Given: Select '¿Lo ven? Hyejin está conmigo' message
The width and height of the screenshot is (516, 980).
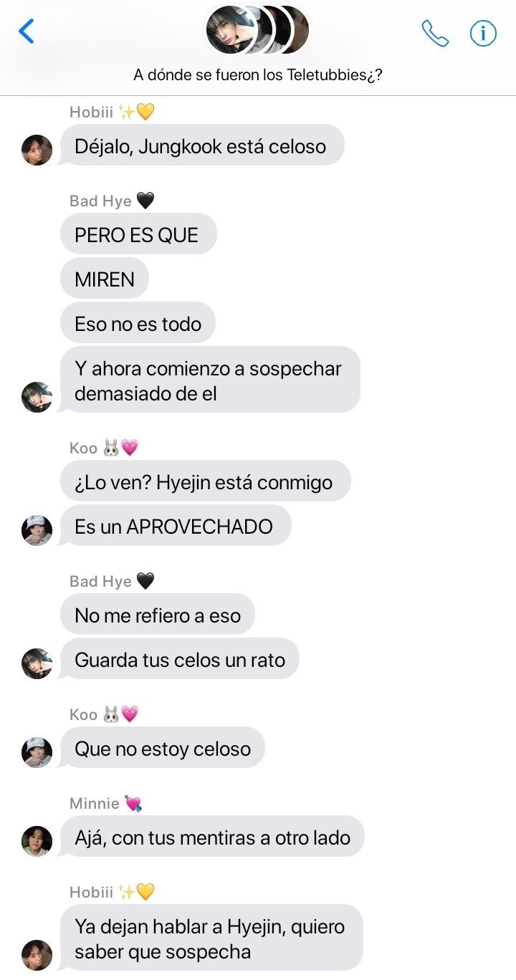Looking at the screenshot, I should [205, 481].
